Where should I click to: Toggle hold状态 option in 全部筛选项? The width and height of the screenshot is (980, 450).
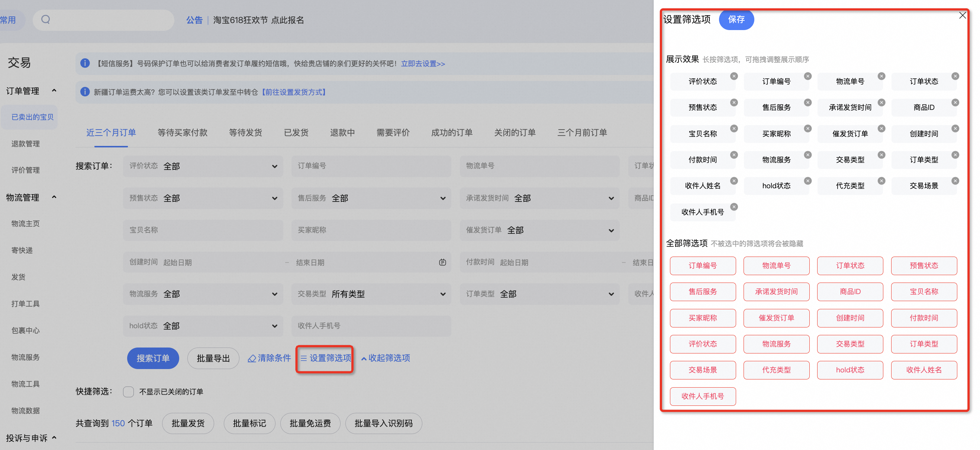[850, 370]
